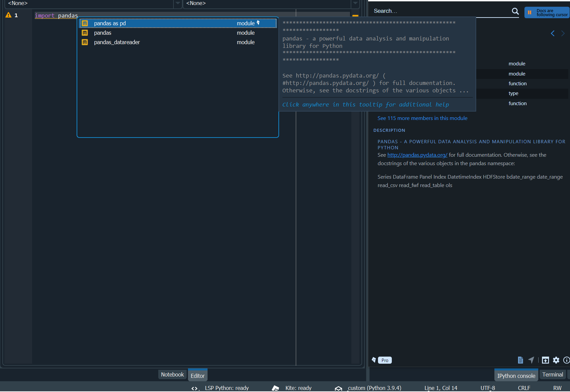Click the warning triangle on line 1
The image size is (570, 392).
click(8, 15)
